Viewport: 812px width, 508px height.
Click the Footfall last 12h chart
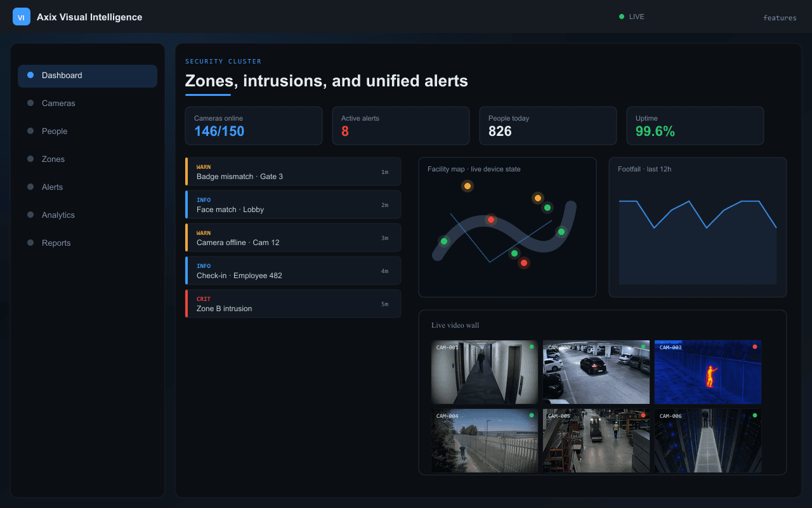pyautogui.click(x=698, y=227)
